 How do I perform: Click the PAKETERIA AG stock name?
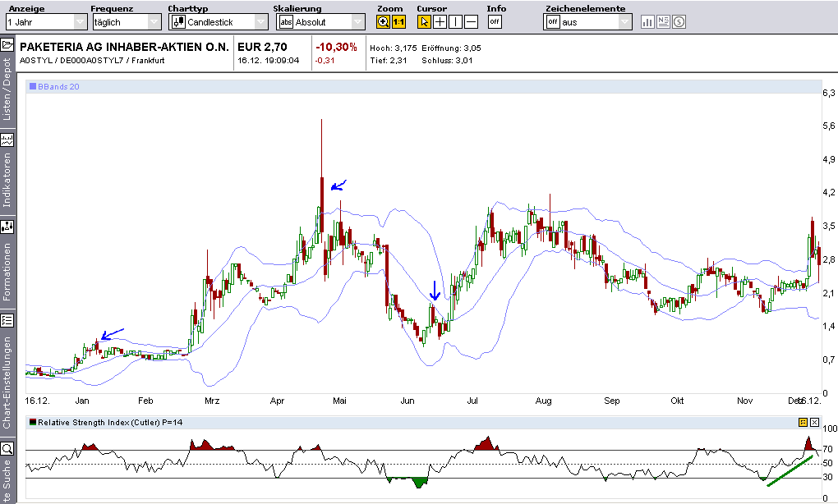[125, 47]
